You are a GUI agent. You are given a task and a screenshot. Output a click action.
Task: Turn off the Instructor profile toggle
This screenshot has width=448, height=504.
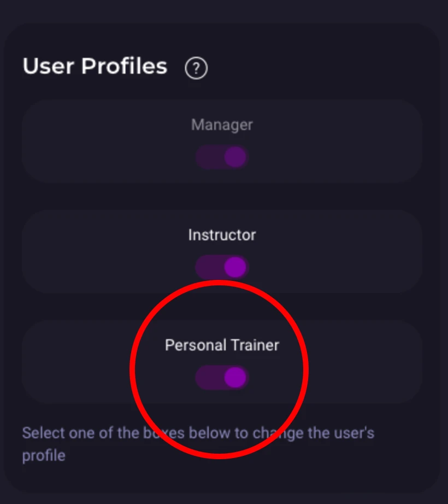222,267
